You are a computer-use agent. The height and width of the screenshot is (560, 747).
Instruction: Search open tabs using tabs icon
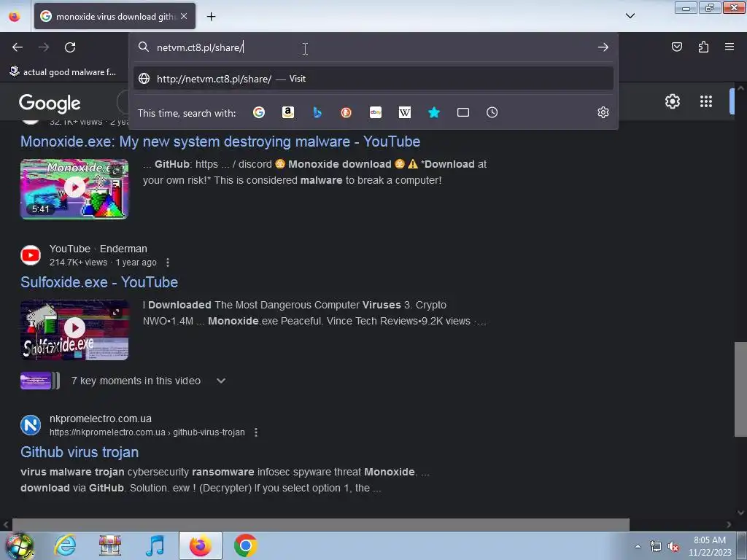point(463,112)
